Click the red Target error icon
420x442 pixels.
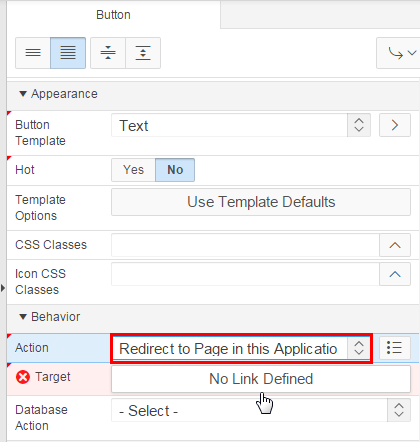coord(23,377)
